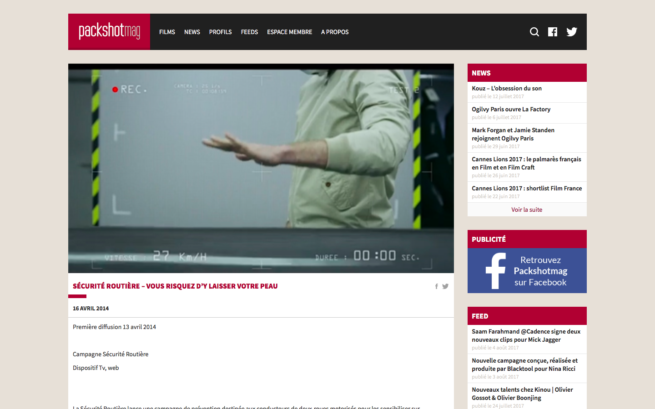Screen dimensions: 655x409
Task: Open the A propos page
Action: (335, 32)
